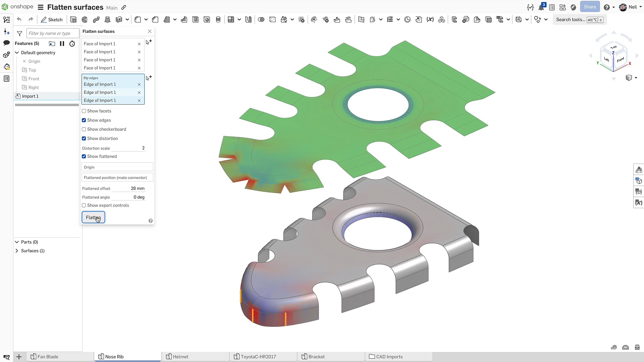
Task: Select the Extrude tool icon
Action: 73,20
